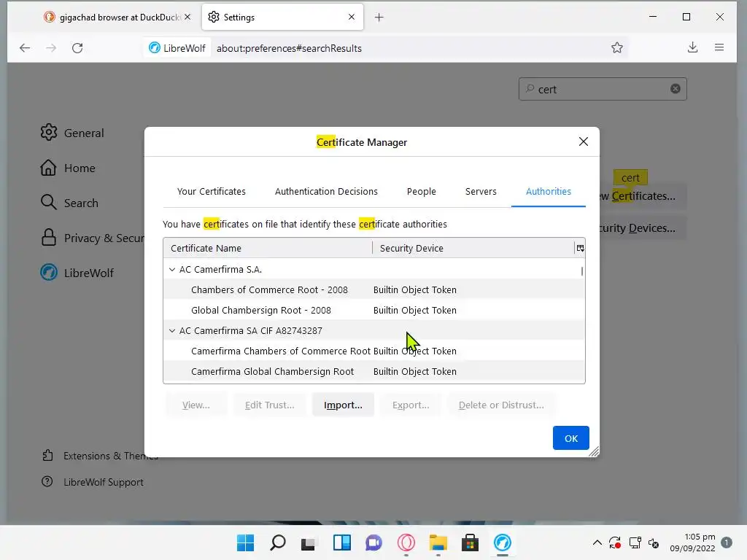
Task: Open Windows taskbar search
Action: point(278,542)
